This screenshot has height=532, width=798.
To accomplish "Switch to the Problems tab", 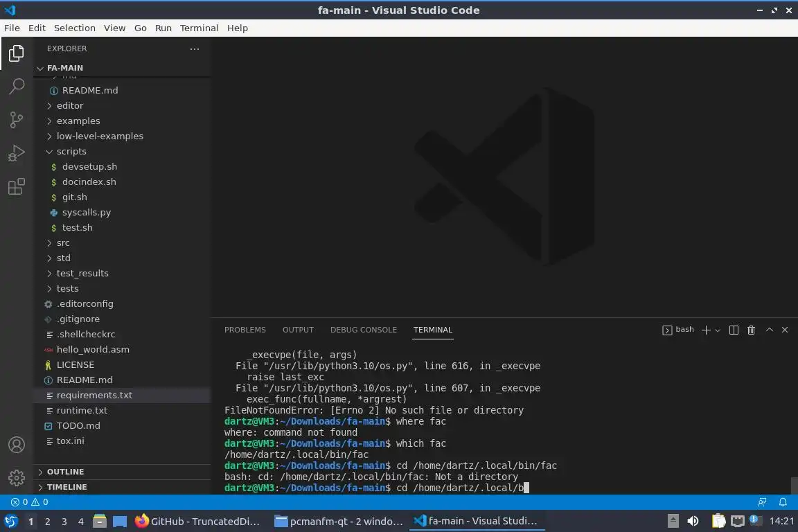I will [245, 330].
